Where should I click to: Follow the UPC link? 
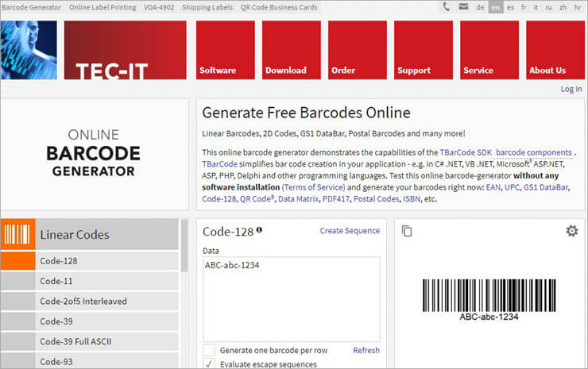pyautogui.click(x=512, y=187)
